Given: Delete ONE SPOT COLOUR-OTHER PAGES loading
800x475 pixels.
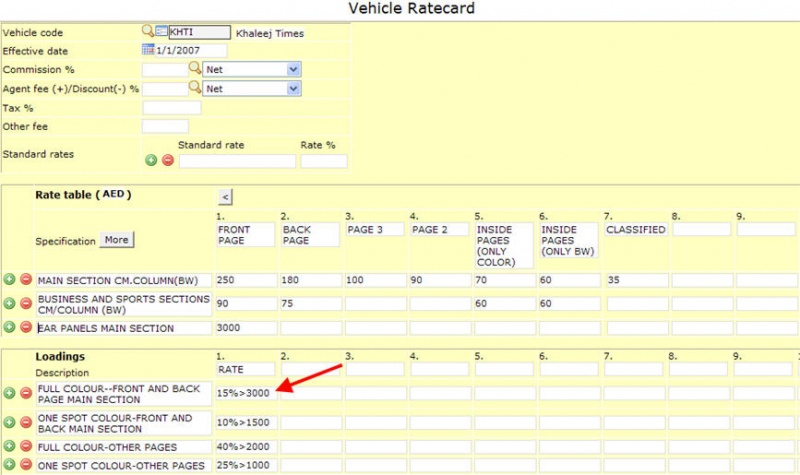Looking at the screenshot, I should coord(26,464).
